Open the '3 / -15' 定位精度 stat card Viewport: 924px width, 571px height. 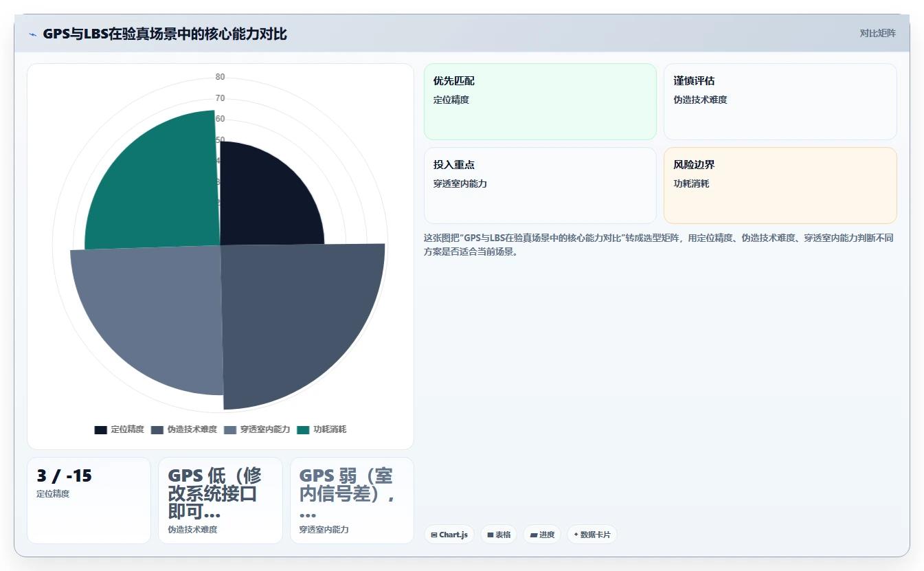(x=89, y=500)
